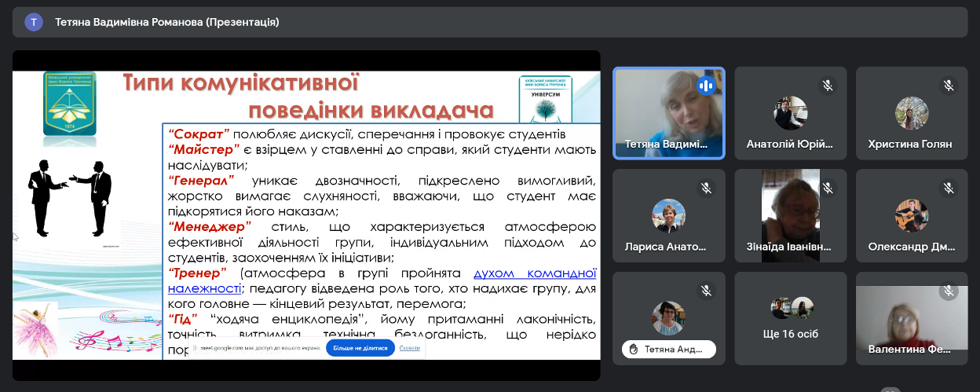This screenshot has height=392, width=980.
Task: Show the Ще 16 осіб participants tile
Action: coord(791,317)
